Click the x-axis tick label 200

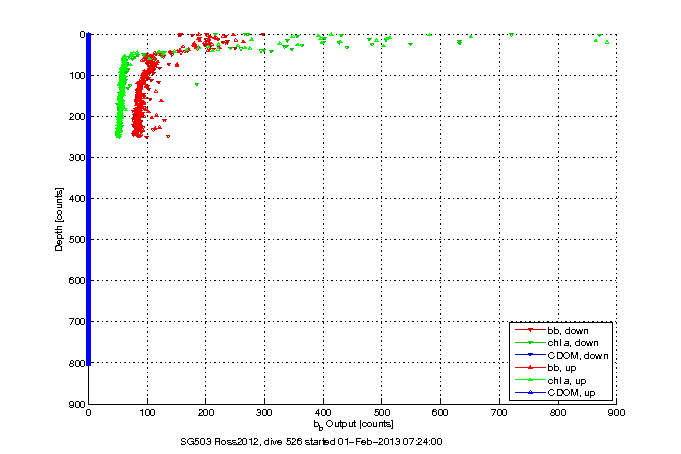206,412
